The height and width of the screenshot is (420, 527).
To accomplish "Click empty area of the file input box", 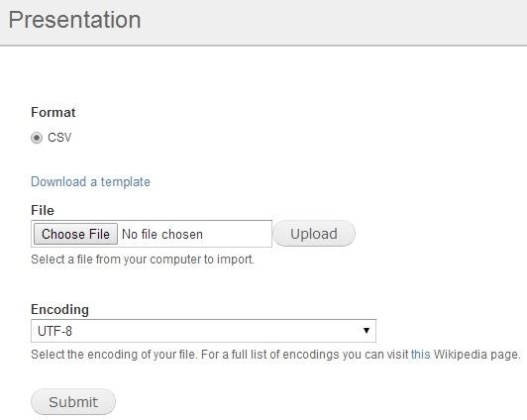I will tap(237, 234).
